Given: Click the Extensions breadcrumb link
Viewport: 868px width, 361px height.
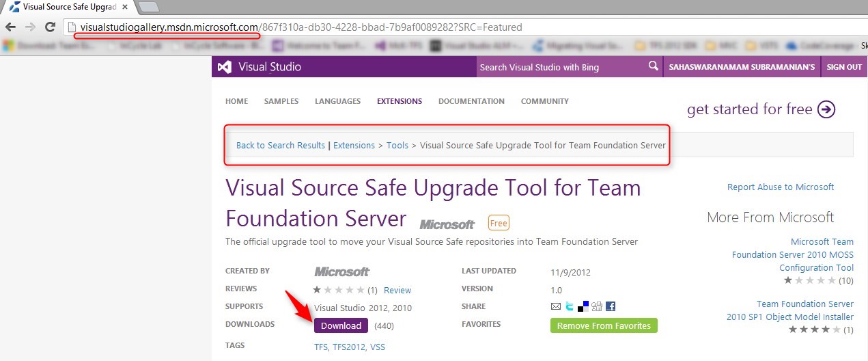Looking at the screenshot, I should [354, 145].
